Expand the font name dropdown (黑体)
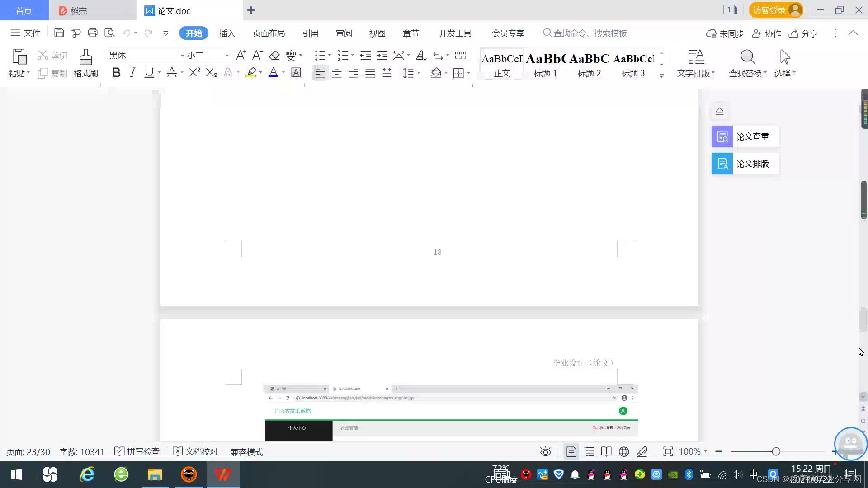The width and height of the screenshot is (868, 488). pyautogui.click(x=182, y=56)
